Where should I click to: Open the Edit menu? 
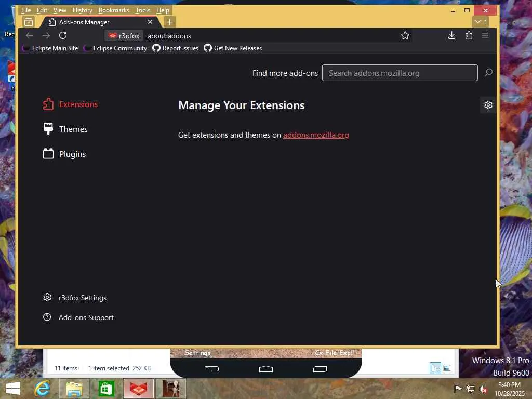click(x=42, y=10)
